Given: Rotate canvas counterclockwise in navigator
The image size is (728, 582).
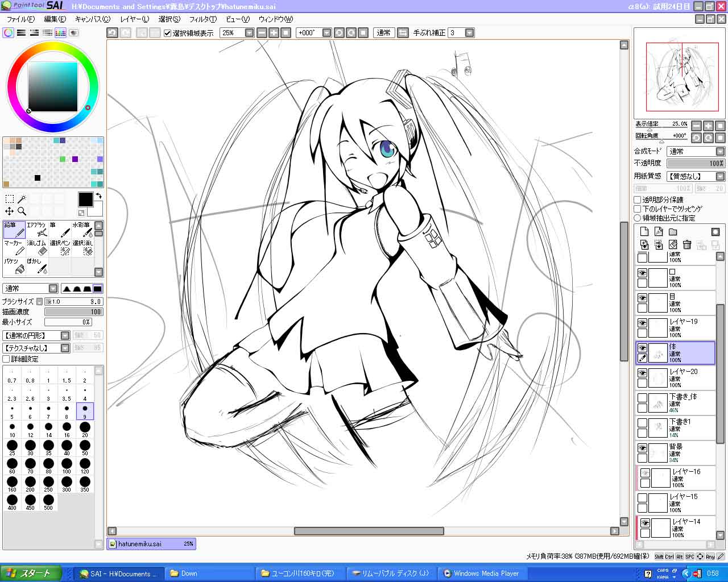Looking at the screenshot, I should coord(696,138).
